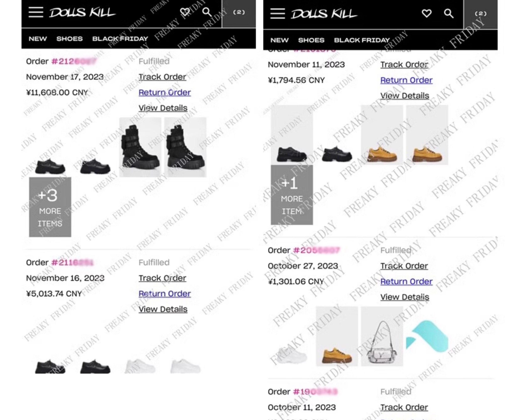The image size is (515, 420).
Task: Open the silver handbag thumbnail
Action: click(382, 336)
